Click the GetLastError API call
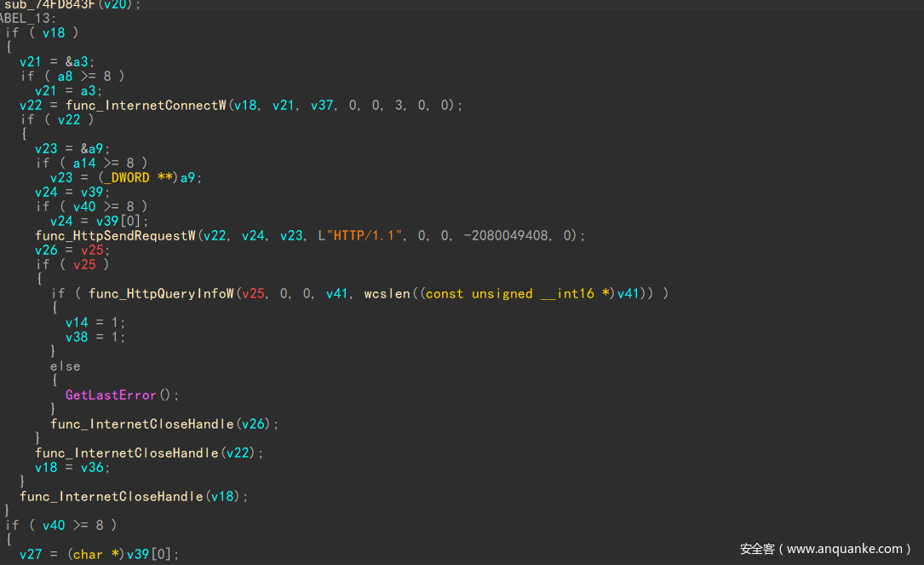The width and height of the screenshot is (924, 565). [111, 395]
